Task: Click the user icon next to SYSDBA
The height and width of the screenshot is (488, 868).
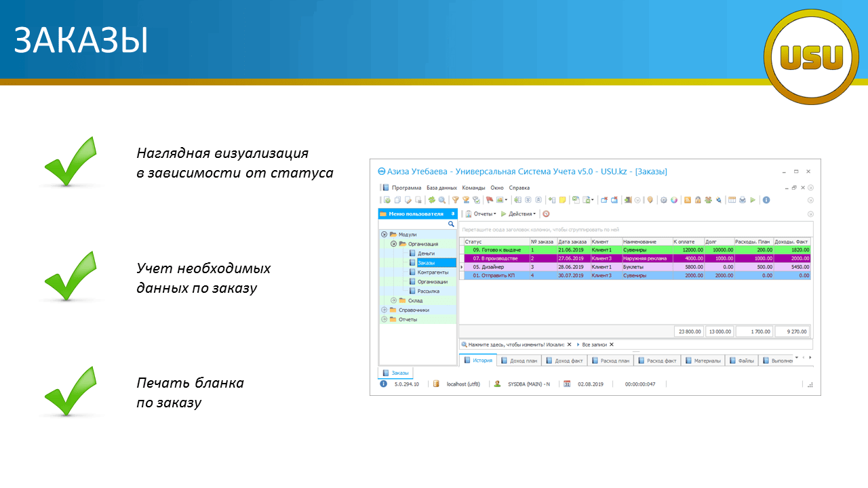Action: (497, 384)
